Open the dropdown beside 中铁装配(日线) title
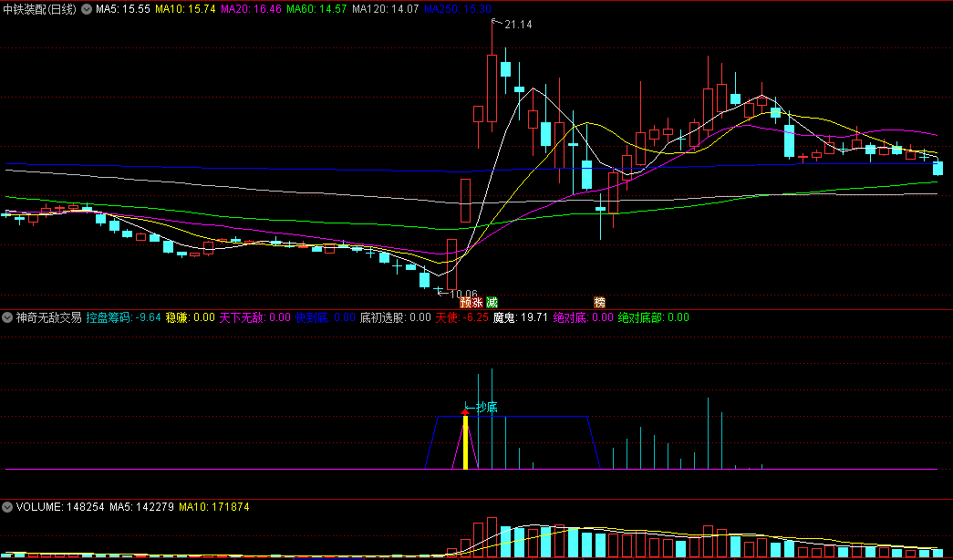The image size is (953, 560). point(87,10)
